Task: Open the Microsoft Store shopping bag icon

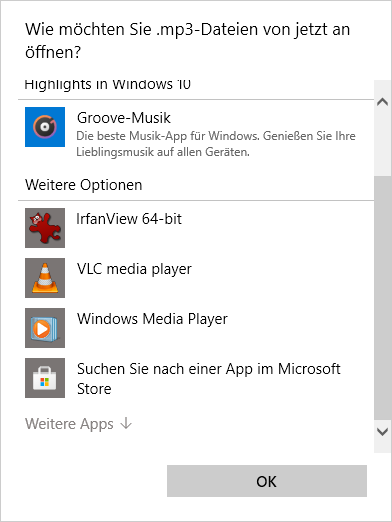Action: [45, 378]
